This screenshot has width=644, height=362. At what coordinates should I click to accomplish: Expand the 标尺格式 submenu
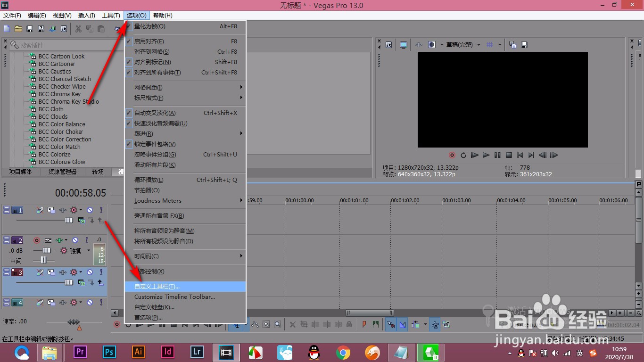coord(185,98)
